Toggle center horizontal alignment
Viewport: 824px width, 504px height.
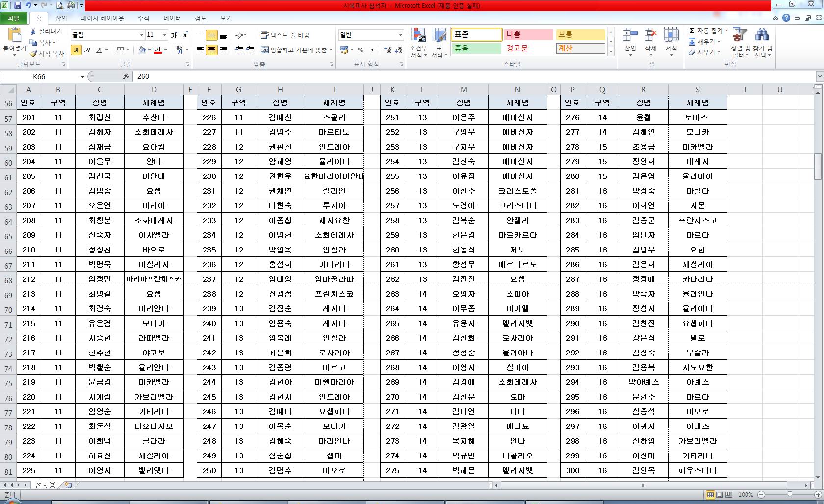coord(212,50)
